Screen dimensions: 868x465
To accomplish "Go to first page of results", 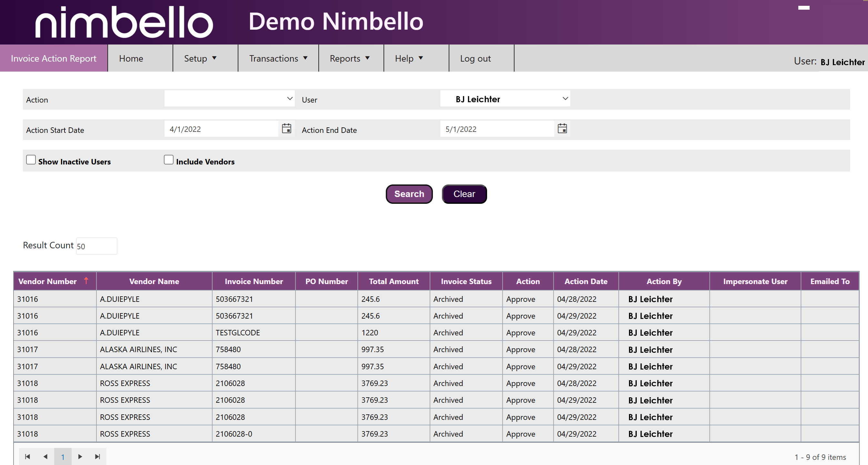I will [28, 457].
